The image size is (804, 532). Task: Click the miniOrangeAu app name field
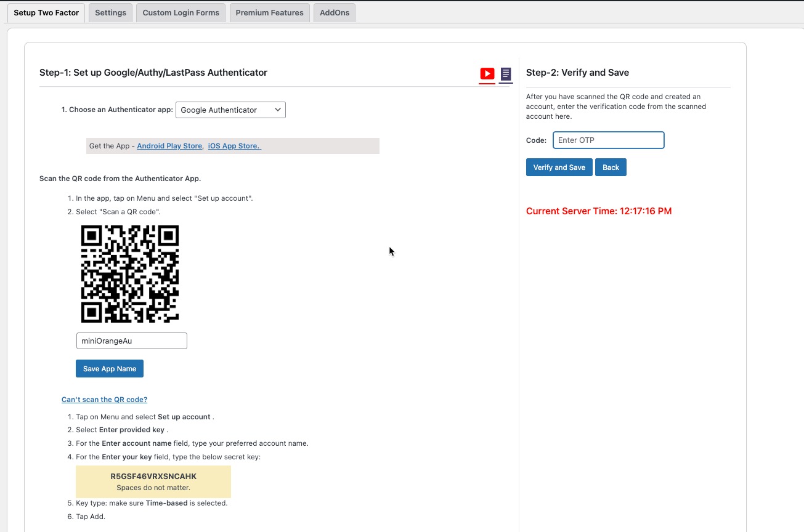click(131, 341)
